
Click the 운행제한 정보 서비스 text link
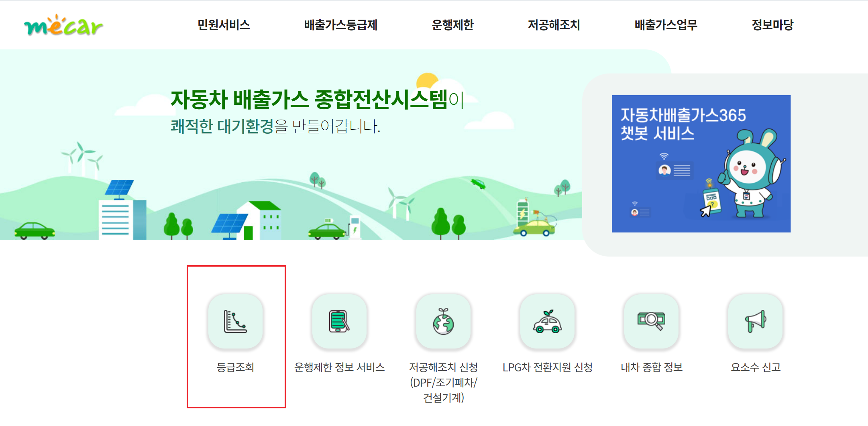click(x=339, y=367)
